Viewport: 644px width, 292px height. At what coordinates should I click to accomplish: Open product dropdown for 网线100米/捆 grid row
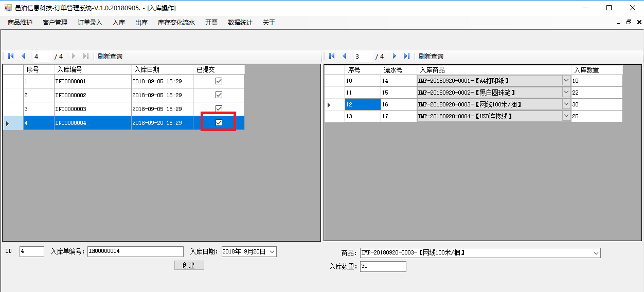pos(566,104)
